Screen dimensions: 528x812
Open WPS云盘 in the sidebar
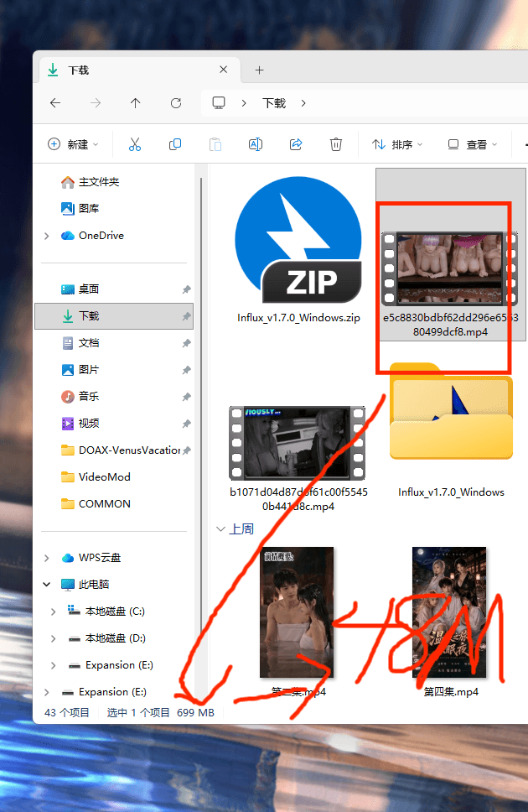point(100,558)
